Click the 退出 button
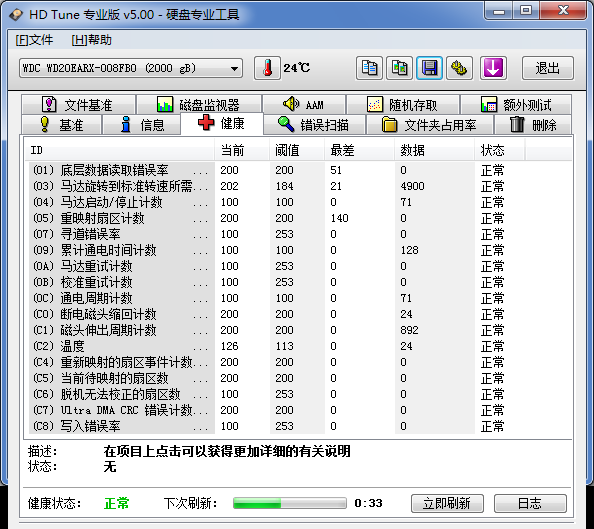 point(547,68)
